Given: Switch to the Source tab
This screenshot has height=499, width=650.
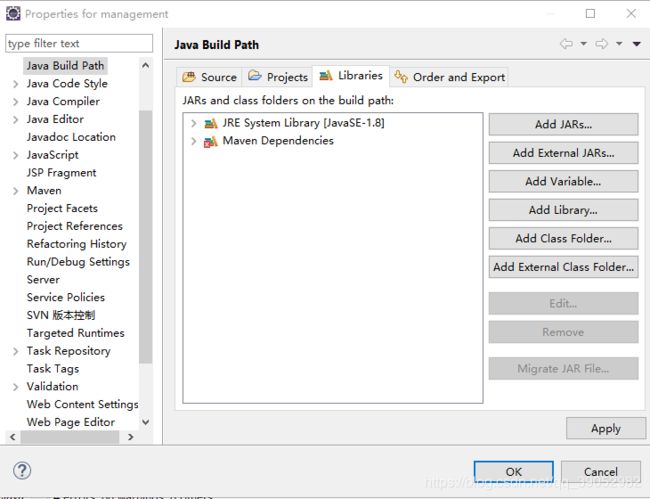Looking at the screenshot, I should click(x=209, y=77).
